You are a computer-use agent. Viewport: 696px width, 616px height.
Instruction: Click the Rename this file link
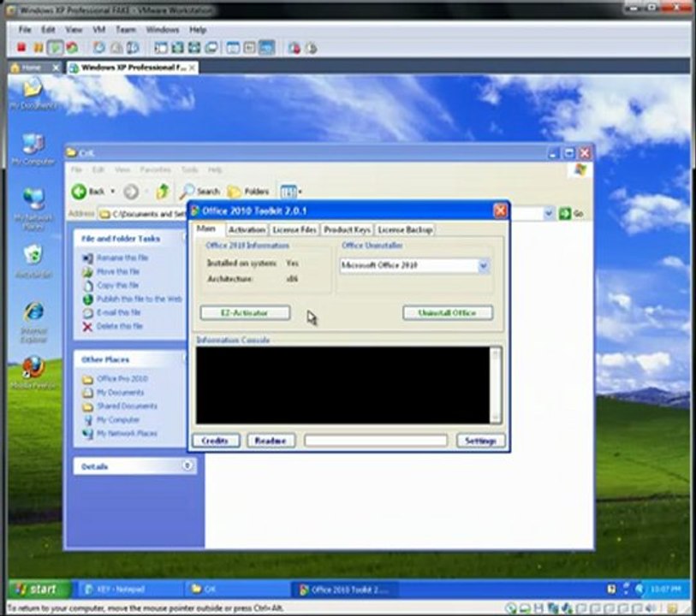coord(122,258)
